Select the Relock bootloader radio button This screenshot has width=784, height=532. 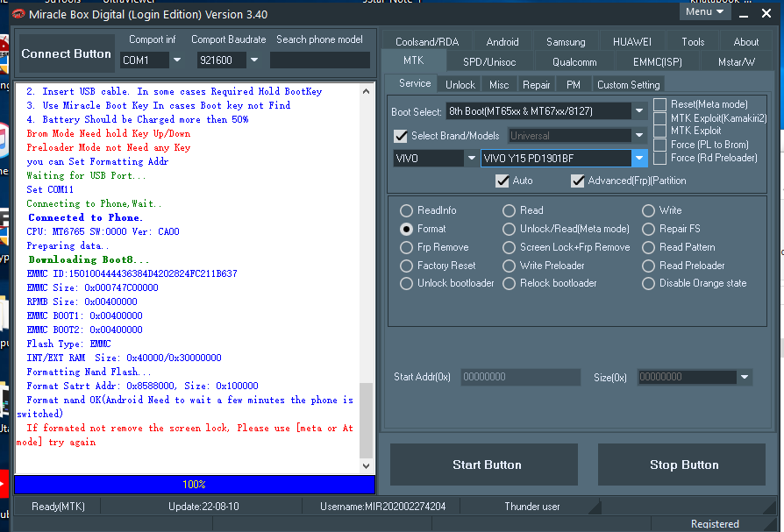click(x=509, y=284)
